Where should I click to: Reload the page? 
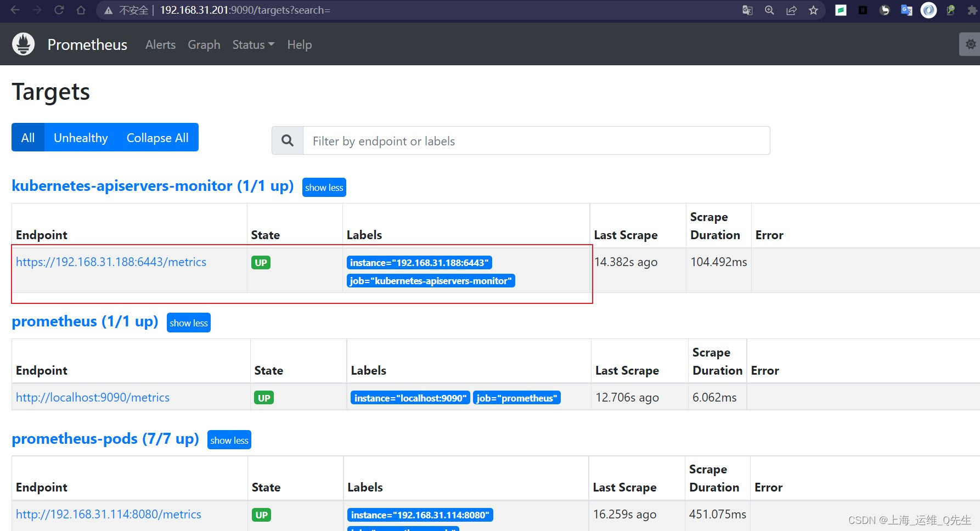59,10
